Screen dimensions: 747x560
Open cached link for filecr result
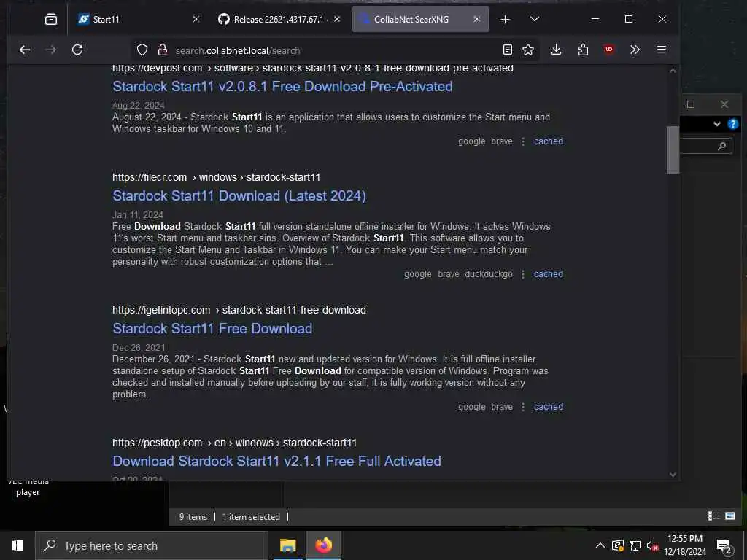point(549,274)
